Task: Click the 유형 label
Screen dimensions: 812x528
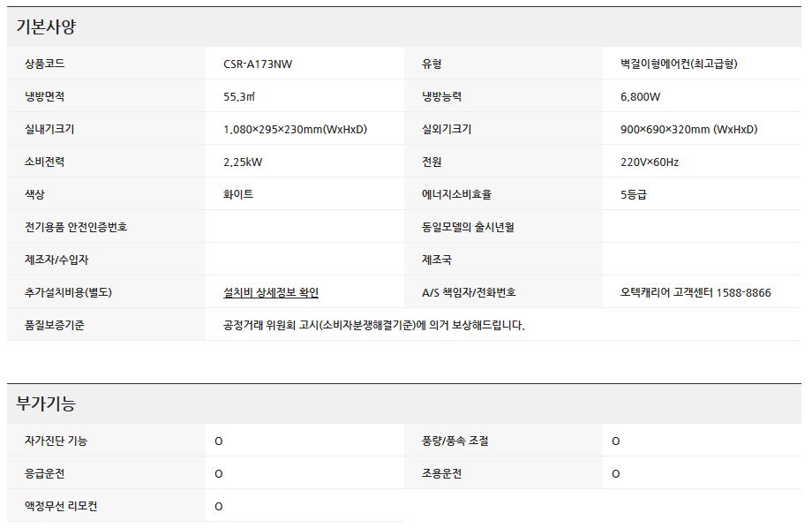Action: pyautogui.click(x=432, y=64)
